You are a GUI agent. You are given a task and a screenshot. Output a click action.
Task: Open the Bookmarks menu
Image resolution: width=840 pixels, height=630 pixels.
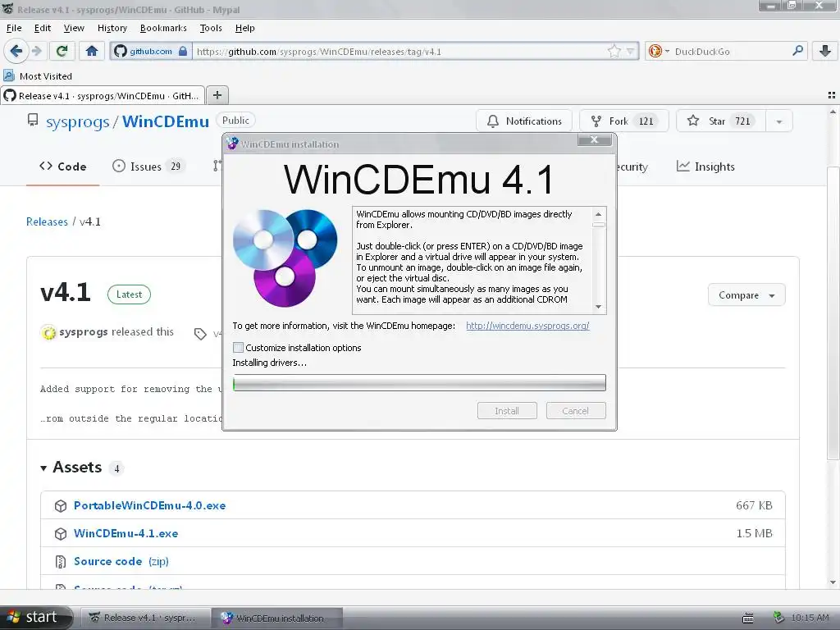click(x=163, y=28)
